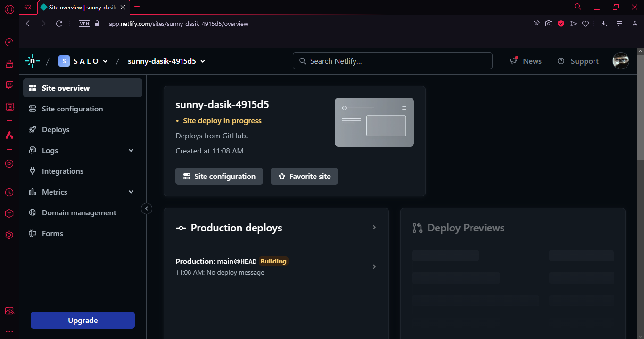This screenshot has height=339, width=644.
Task: Open the user profile avatar
Action: tap(621, 61)
